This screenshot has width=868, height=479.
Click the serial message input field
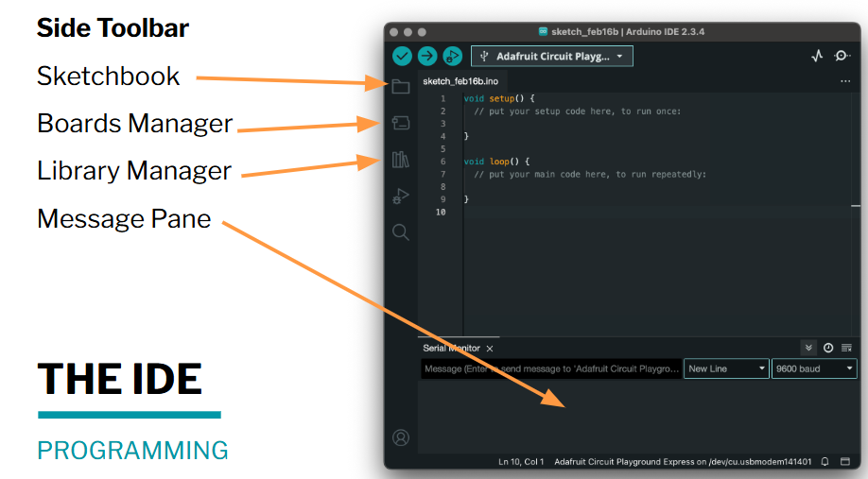pyautogui.click(x=550, y=368)
